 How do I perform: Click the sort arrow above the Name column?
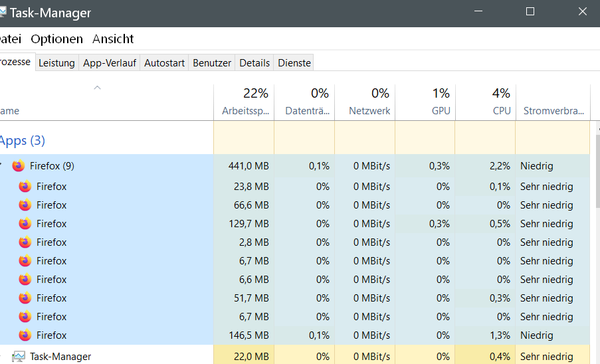coord(97,88)
